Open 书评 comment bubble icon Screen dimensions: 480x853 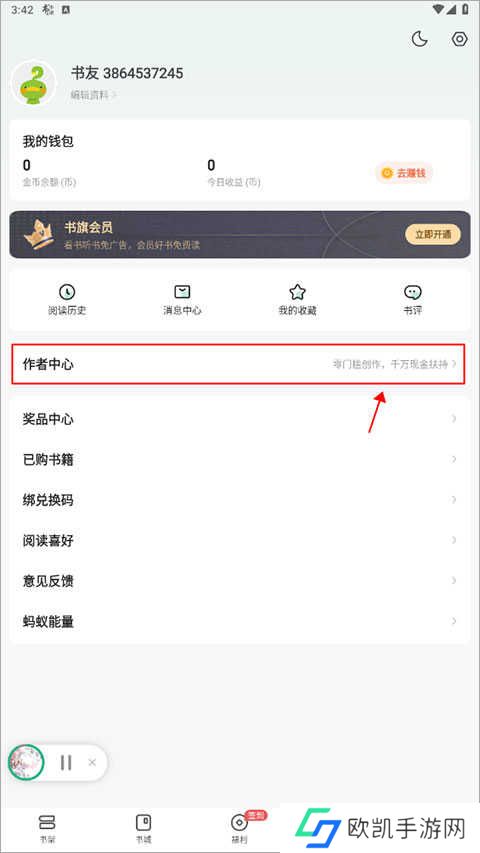tap(413, 293)
